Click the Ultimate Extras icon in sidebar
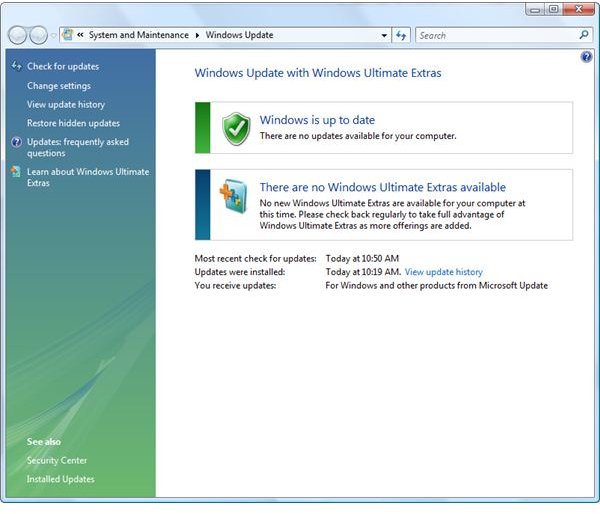Viewport: 600px width, 514px height. 16,171
